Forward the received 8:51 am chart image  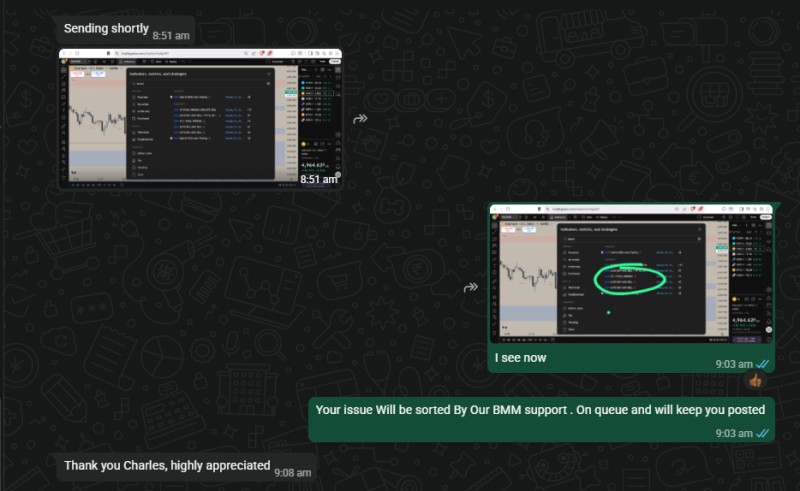pos(360,119)
